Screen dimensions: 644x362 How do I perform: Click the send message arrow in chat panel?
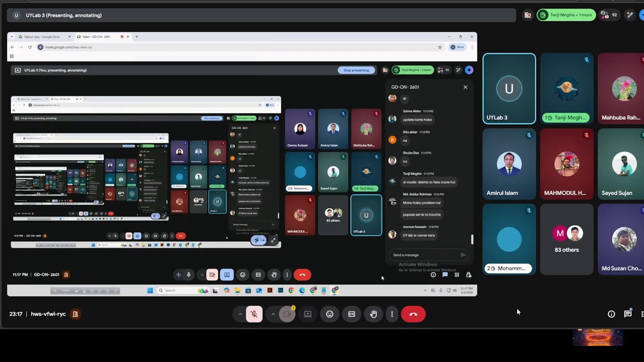click(x=463, y=255)
